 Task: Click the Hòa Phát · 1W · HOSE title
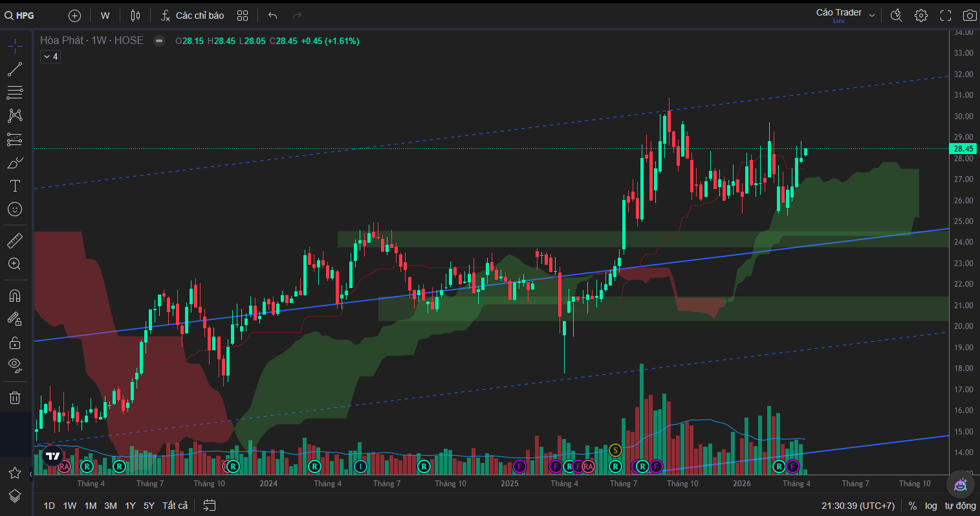point(92,40)
